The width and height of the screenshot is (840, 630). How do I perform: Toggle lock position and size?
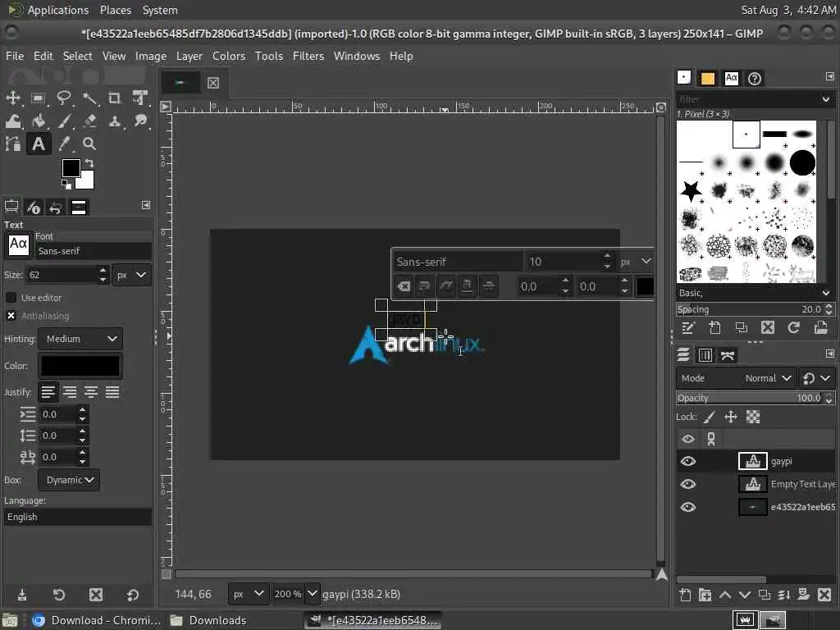point(731,417)
